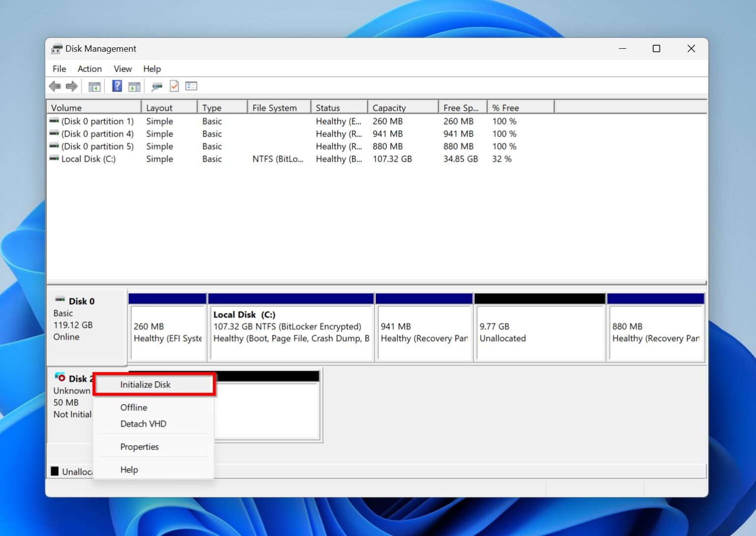The width and height of the screenshot is (756, 536).
Task: Click the Back navigation arrow
Action: coord(55,86)
